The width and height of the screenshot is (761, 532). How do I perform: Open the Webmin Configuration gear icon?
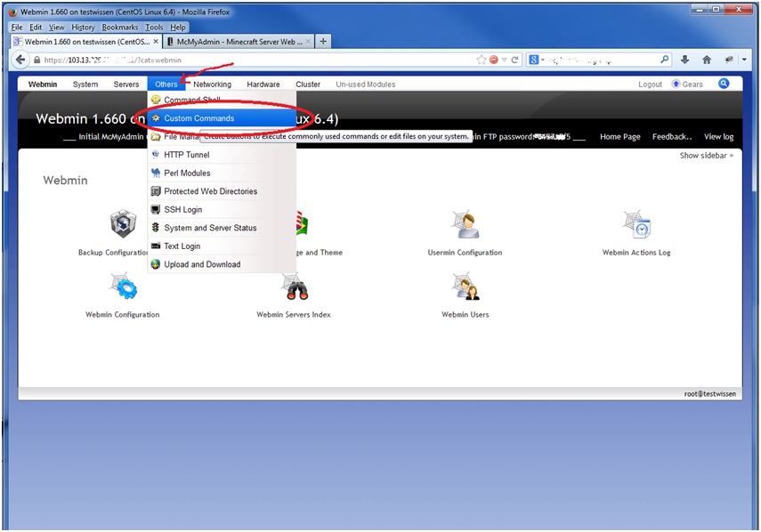point(124,286)
